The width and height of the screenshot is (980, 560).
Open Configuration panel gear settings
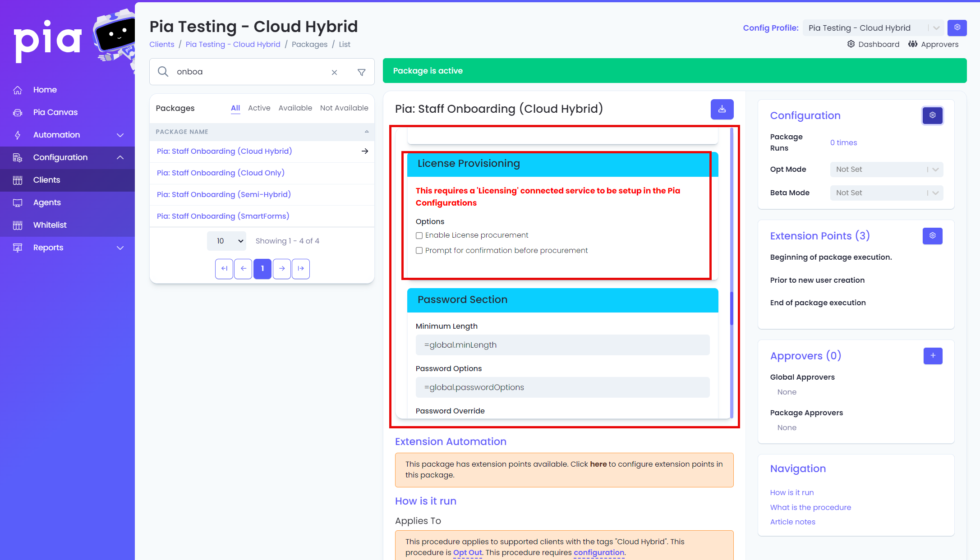932,115
